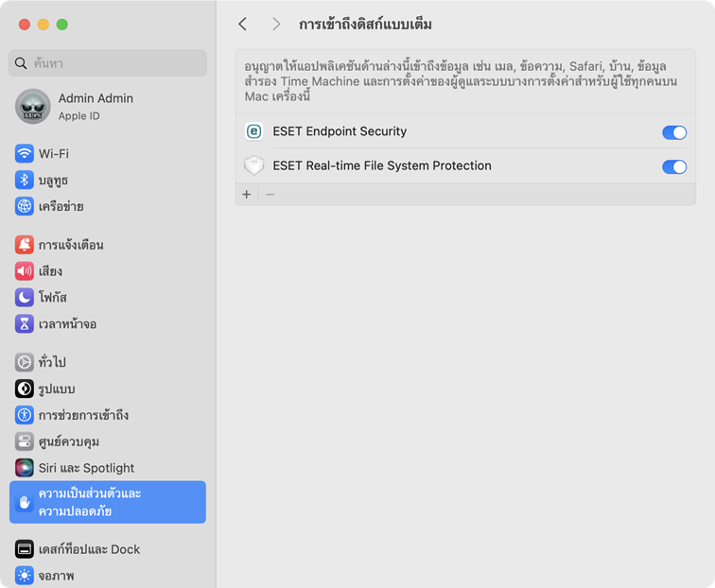Image resolution: width=715 pixels, height=588 pixels.
Task: Toggle off ESET Endpoint Security disk access
Action: pyautogui.click(x=674, y=132)
